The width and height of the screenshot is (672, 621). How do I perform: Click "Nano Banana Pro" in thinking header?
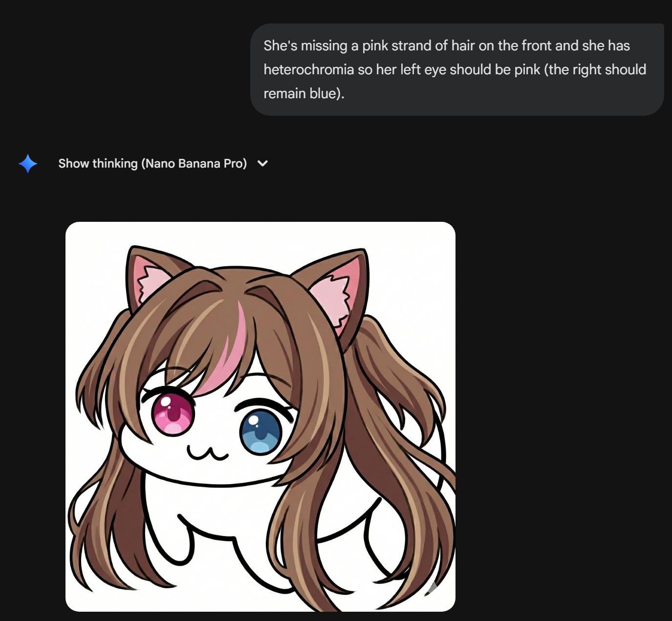[194, 163]
